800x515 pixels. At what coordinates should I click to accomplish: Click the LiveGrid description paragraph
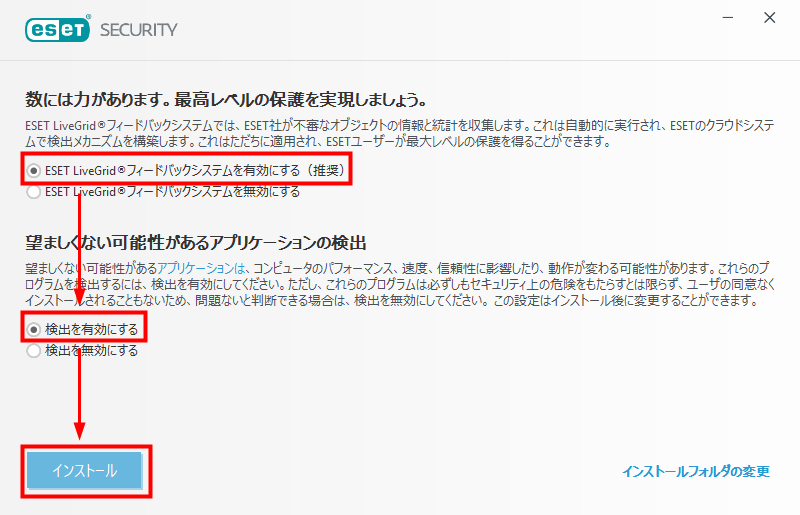pyautogui.click(x=400, y=133)
